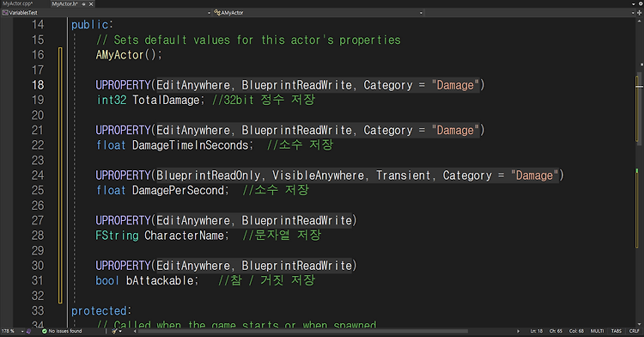Click the Ln: 18 line indicator

coord(537,331)
